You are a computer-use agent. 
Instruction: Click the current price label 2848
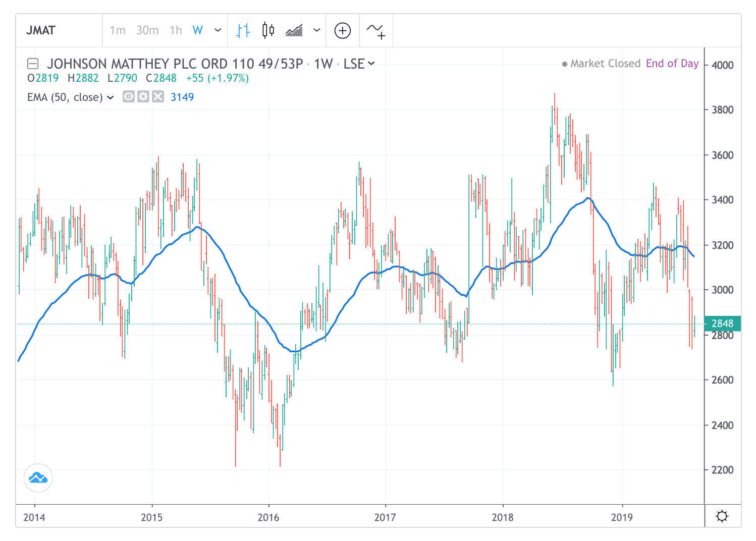722,323
